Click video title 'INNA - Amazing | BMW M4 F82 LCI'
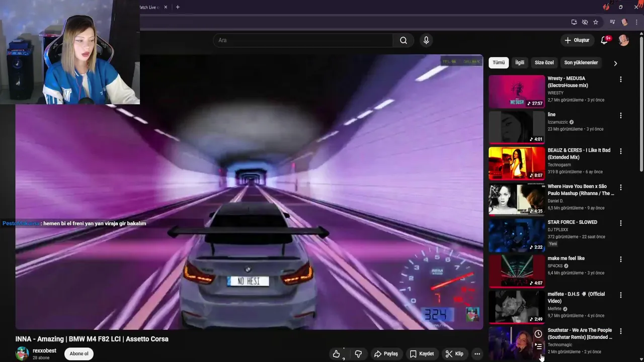The height and width of the screenshot is (362, 644). point(92,339)
